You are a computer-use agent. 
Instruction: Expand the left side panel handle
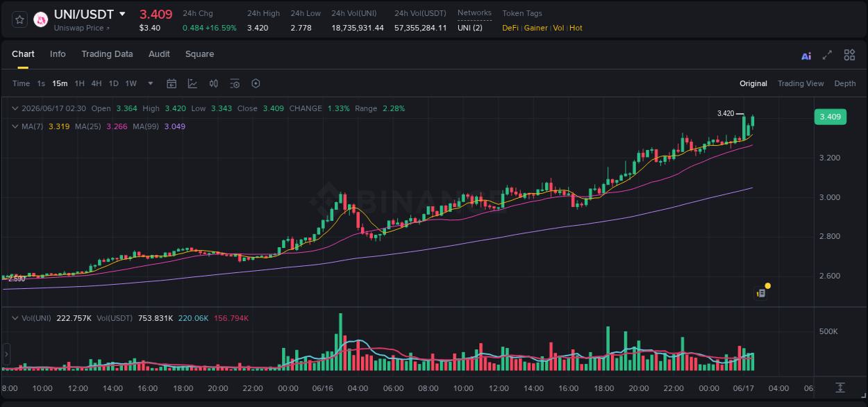pyautogui.click(x=6, y=354)
